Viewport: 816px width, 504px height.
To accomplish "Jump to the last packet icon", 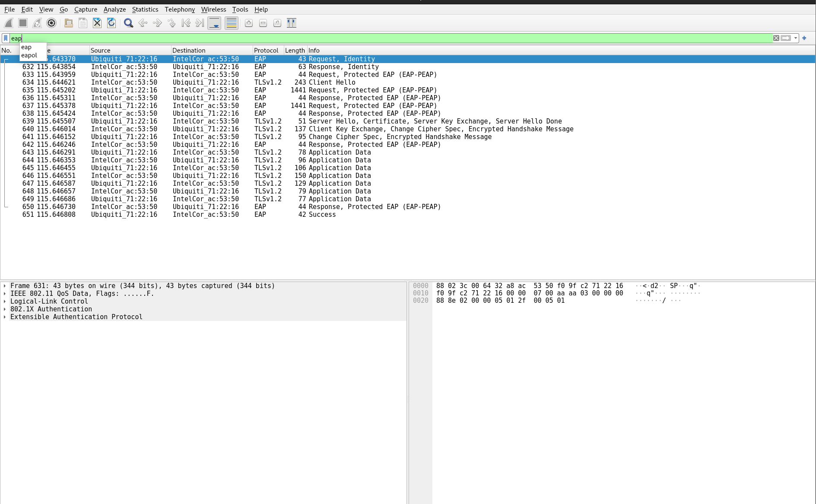I will (200, 23).
